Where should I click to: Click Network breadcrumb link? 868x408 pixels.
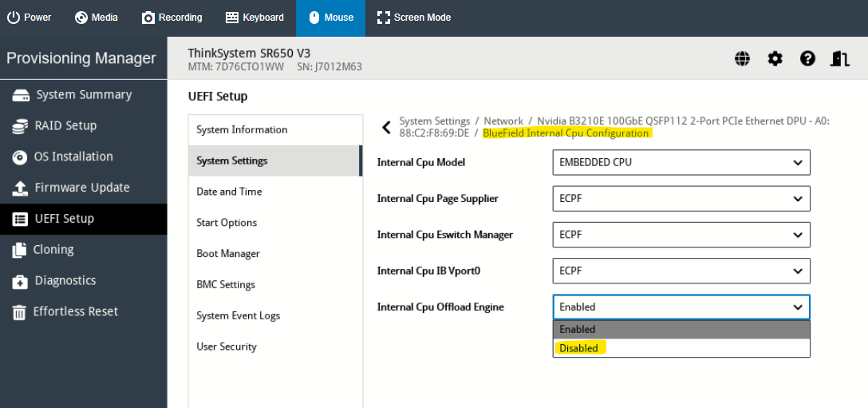tap(503, 121)
